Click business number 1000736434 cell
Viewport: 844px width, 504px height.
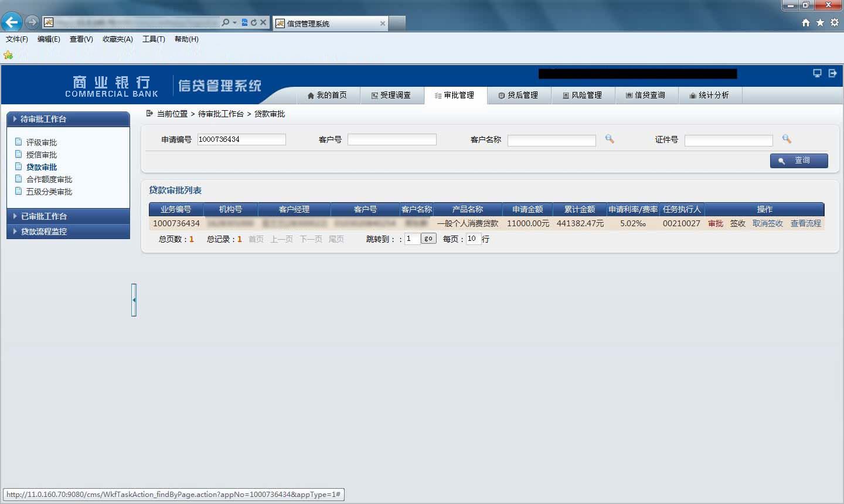pyautogui.click(x=176, y=223)
